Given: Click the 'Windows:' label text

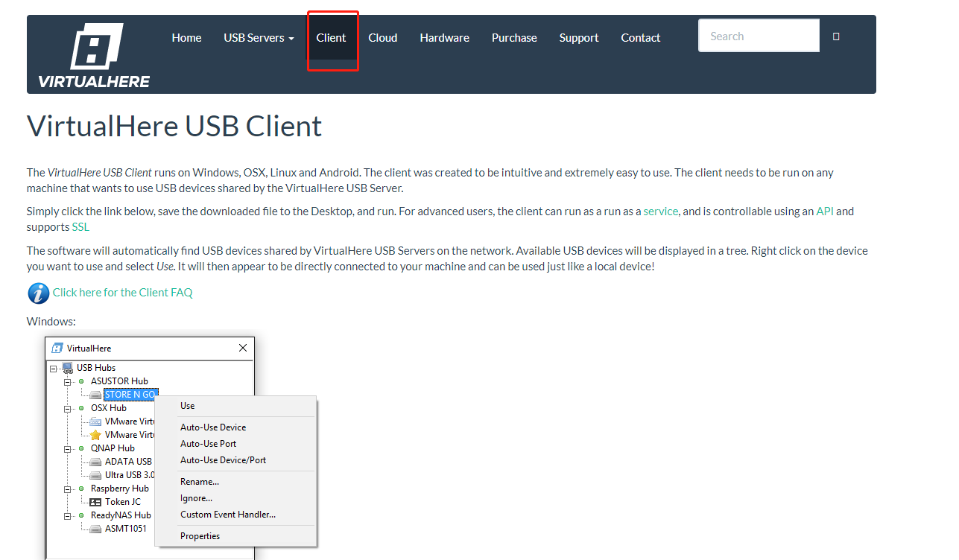Looking at the screenshot, I should [x=51, y=322].
